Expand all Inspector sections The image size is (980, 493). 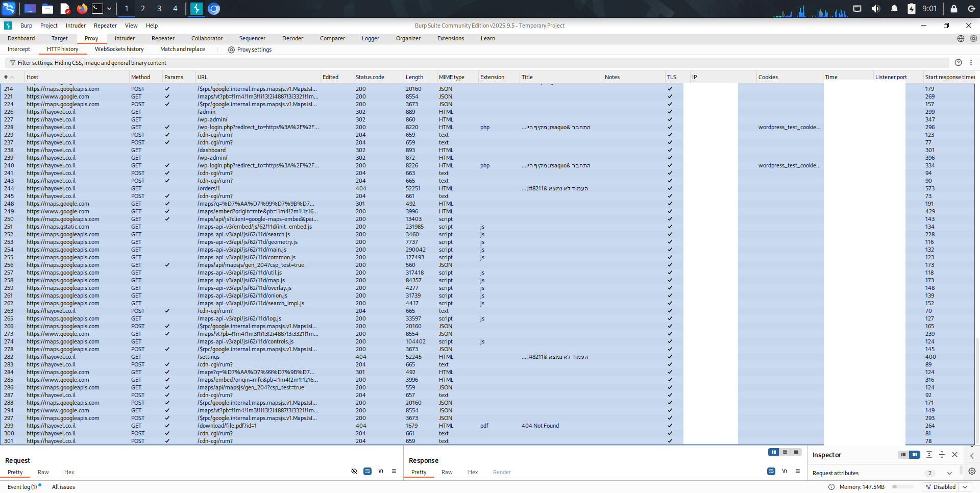(x=929, y=455)
